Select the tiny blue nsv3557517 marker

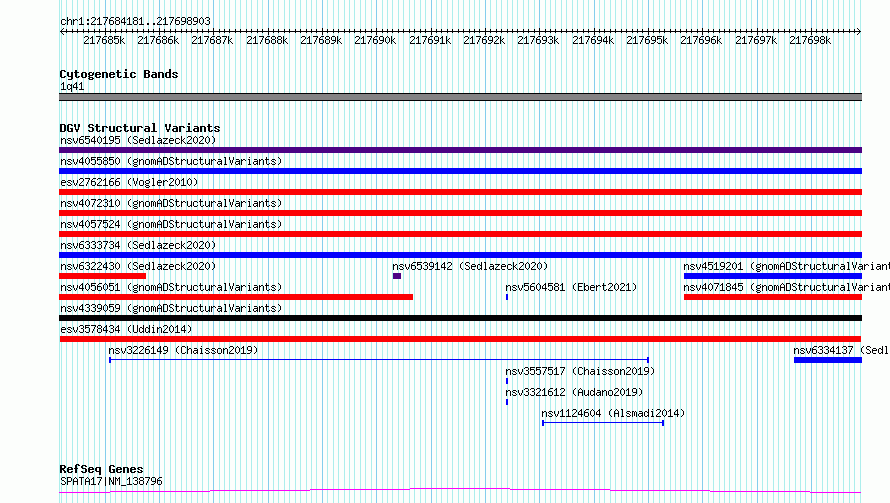click(x=507, y=381)
